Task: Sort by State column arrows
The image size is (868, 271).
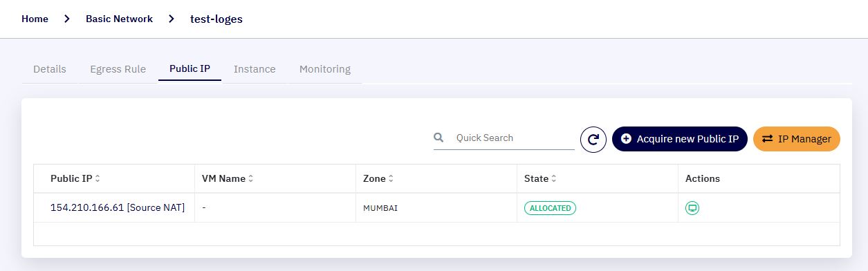Action: [x=554, y=178]
